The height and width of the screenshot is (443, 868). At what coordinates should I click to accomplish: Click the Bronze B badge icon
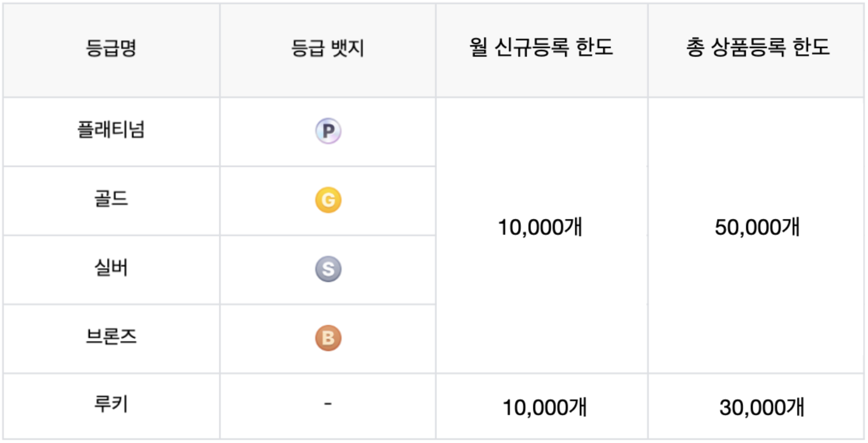[328, 338]
